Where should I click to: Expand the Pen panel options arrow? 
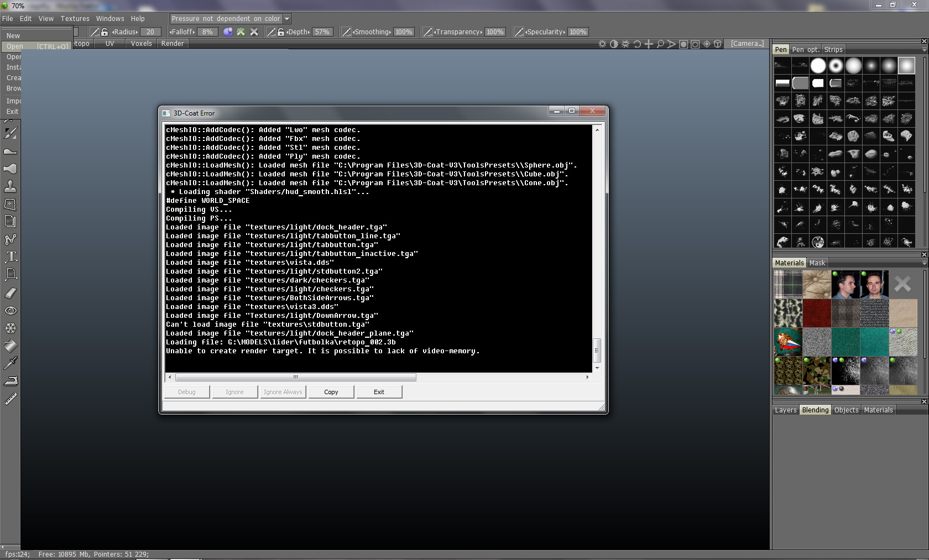pyautogui.click(x=924, y=50)
